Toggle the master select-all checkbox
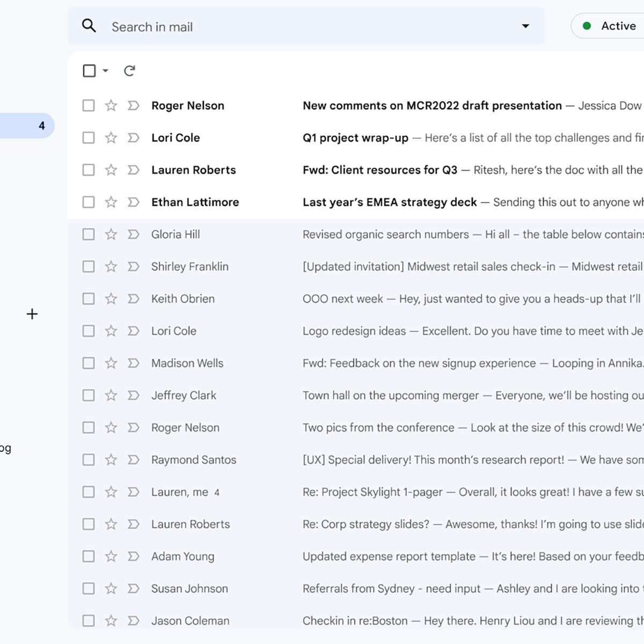The height and width of the screenshot is (644, 644). point(89,71)
